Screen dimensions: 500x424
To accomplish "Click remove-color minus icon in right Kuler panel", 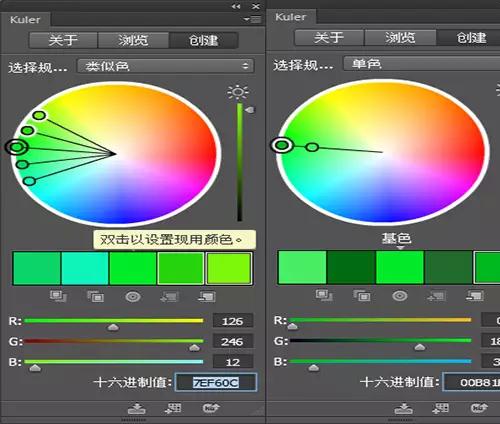I will point(474,295).
